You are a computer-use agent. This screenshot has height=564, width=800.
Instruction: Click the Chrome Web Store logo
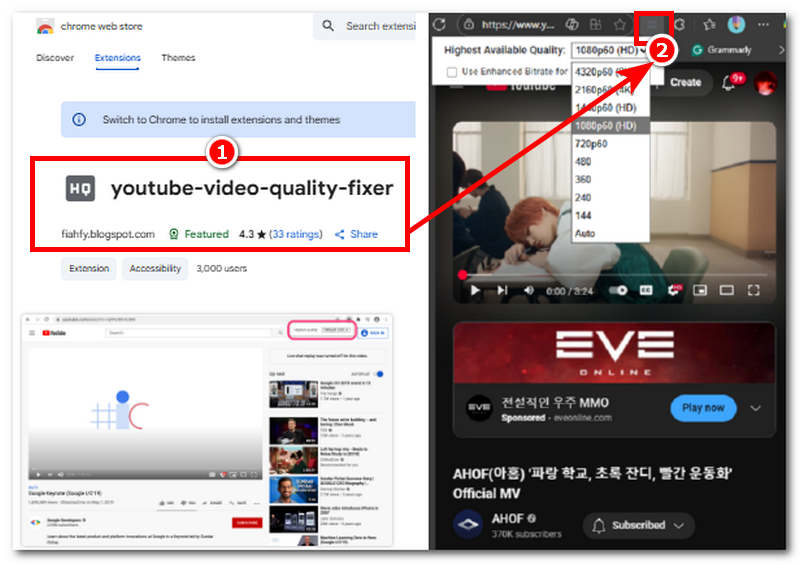(45, 26)
